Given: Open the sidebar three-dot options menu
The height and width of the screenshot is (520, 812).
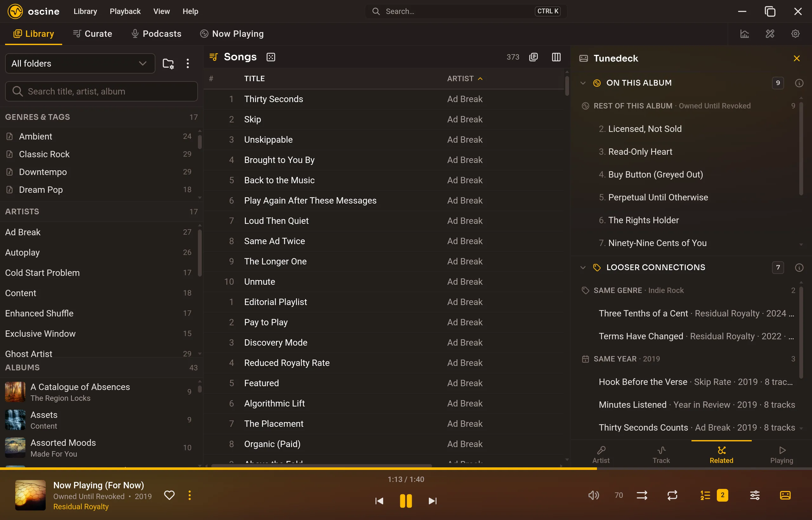Looking at the screenshot, I should 187,63.
